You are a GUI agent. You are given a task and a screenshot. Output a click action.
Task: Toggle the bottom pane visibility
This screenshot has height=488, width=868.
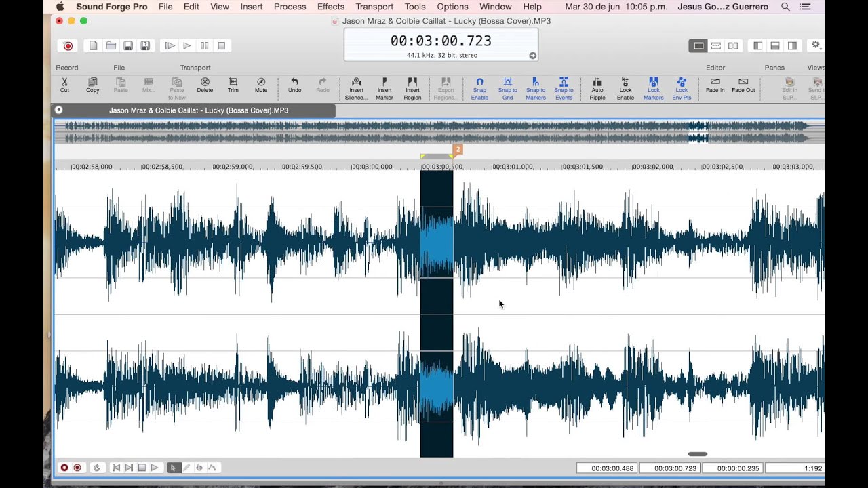775,46
